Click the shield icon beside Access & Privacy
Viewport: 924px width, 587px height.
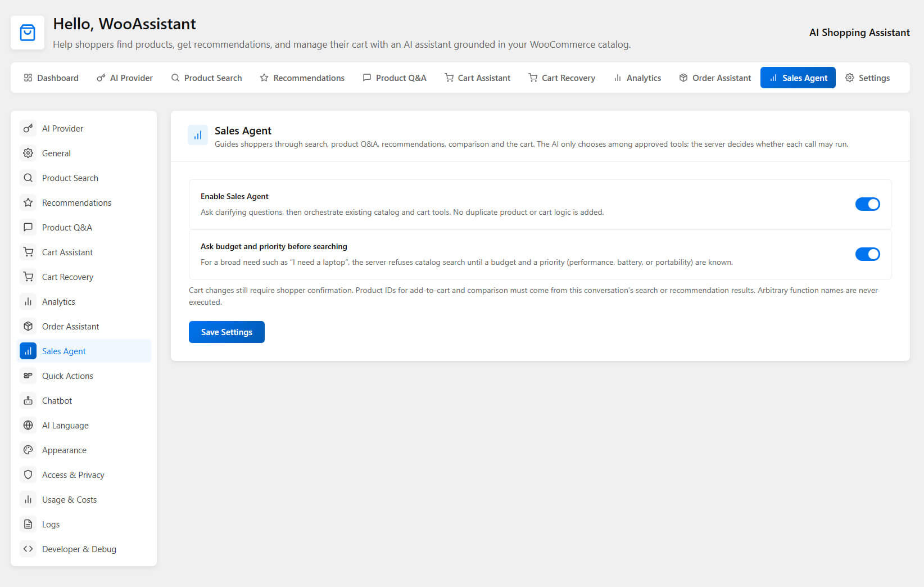tap(28, 475)
